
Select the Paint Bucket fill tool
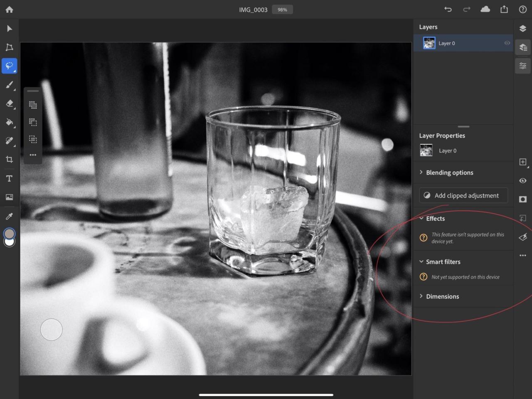pos(9,122)
